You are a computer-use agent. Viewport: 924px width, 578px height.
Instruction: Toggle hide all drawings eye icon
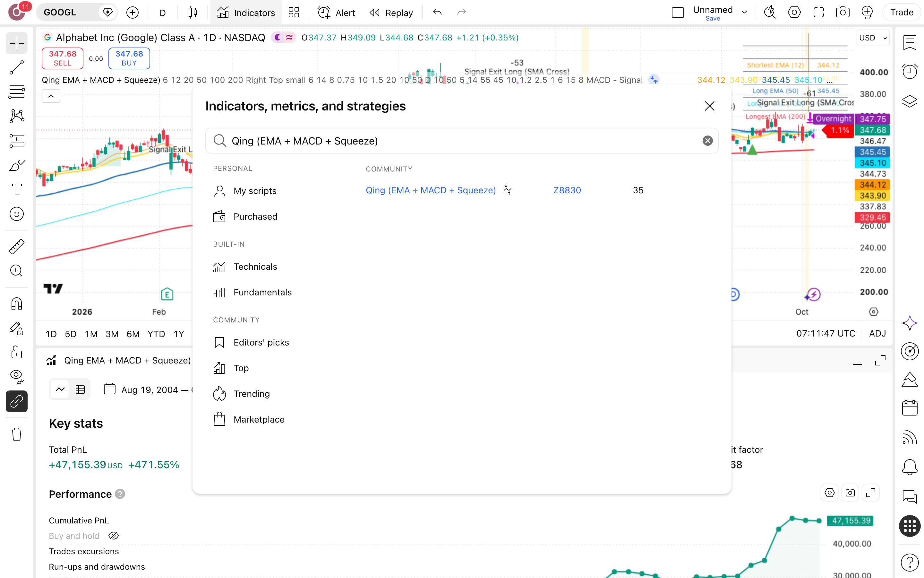16,377
